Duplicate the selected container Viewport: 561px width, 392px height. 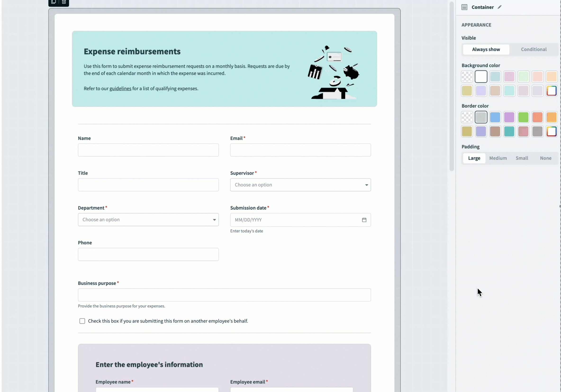(54, 2)
